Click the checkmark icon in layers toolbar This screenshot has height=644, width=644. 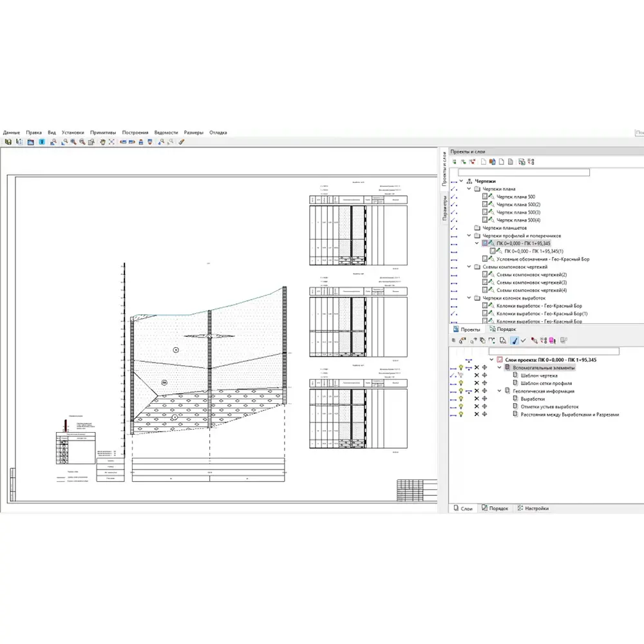(523, 340)
